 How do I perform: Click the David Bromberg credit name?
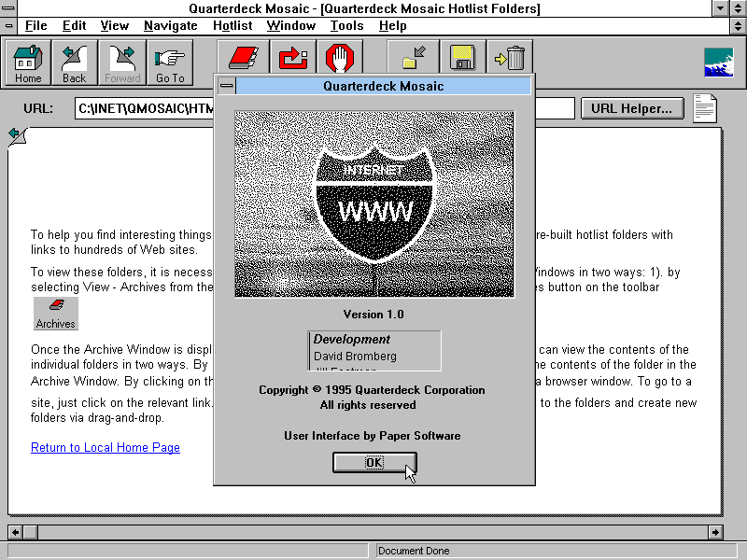(x=355, y=357)
